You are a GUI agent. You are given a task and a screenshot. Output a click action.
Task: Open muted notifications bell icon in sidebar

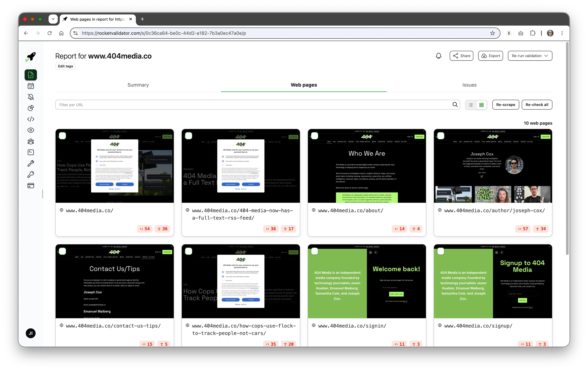tap(31, 97)
